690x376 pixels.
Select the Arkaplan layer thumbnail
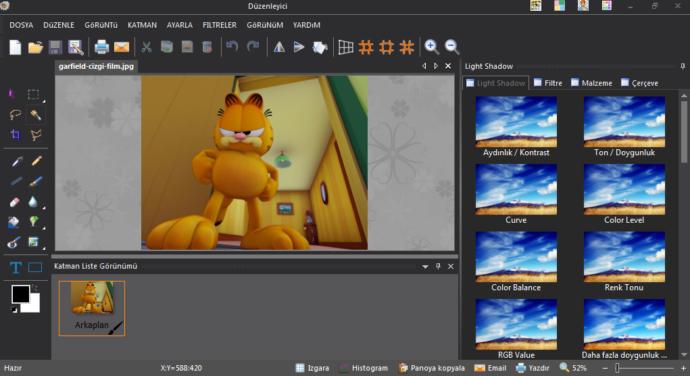[92, 308]
